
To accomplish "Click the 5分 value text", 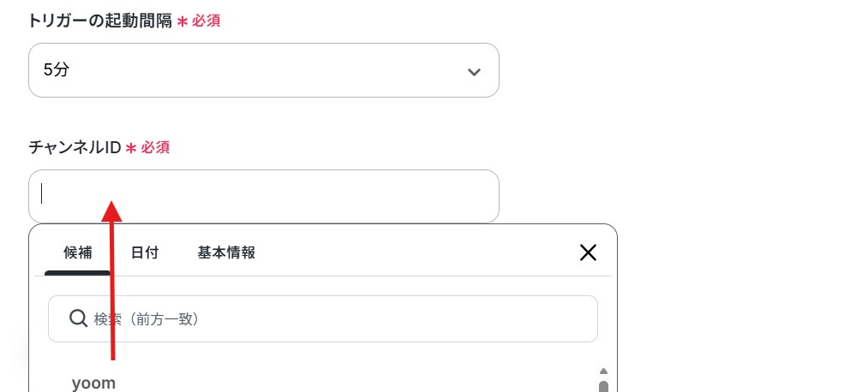I will point(57,70).
